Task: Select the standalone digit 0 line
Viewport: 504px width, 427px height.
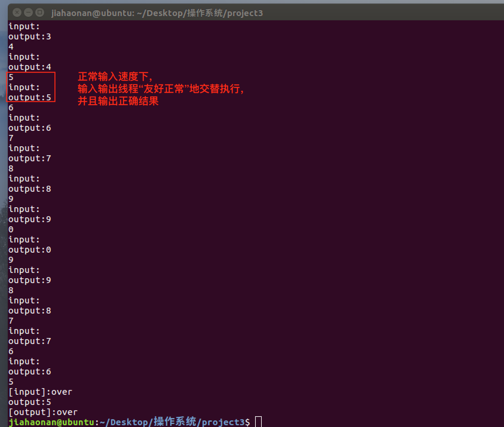Action: [11, 229]
